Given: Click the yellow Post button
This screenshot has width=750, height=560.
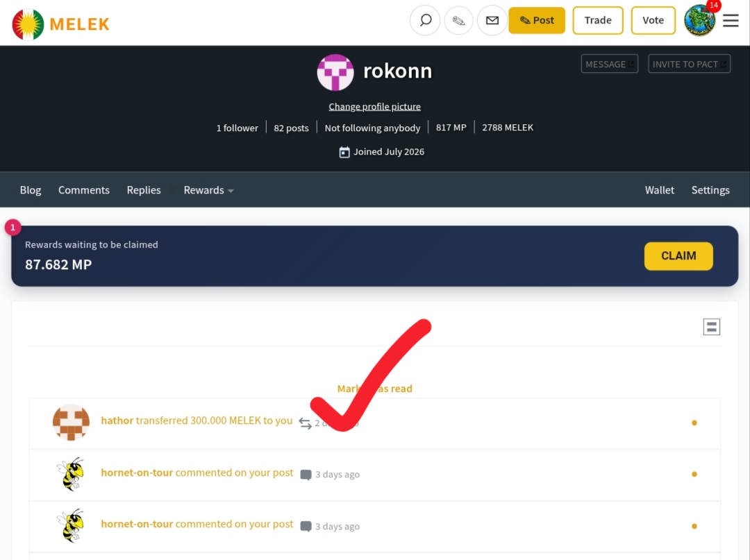Looking at the screenshot, I should pos(537,21).
